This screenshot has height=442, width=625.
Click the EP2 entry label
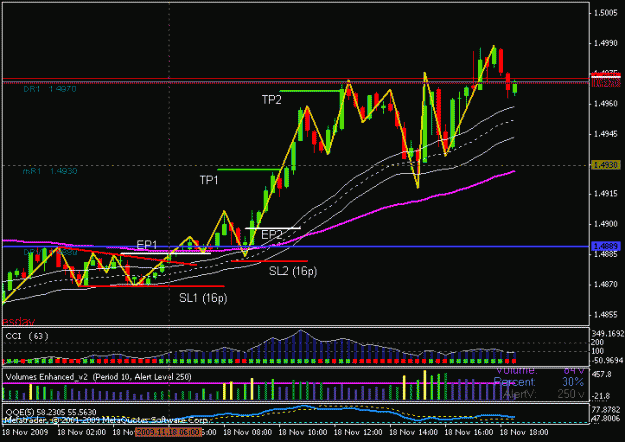click(x=271, y=235)
